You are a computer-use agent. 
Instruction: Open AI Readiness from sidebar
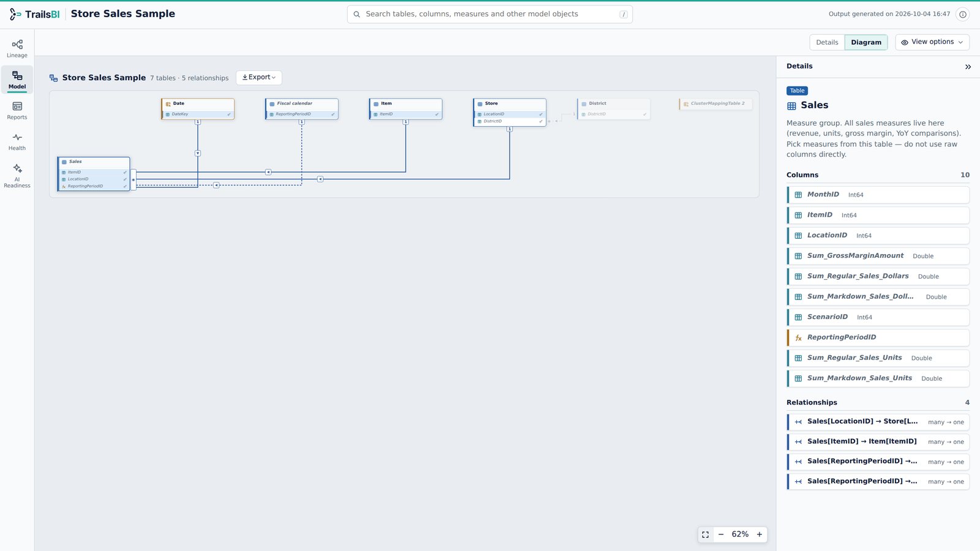click(x=17, y=175)
